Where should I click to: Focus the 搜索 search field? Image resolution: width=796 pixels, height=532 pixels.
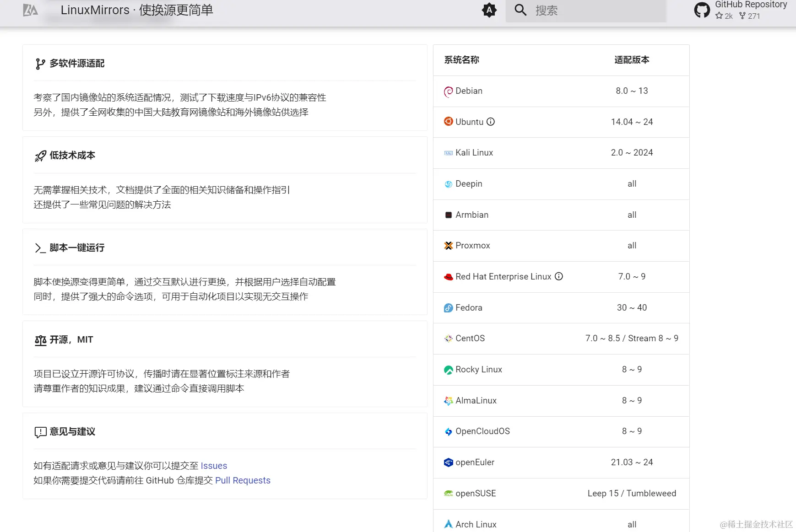click(586, 10)
